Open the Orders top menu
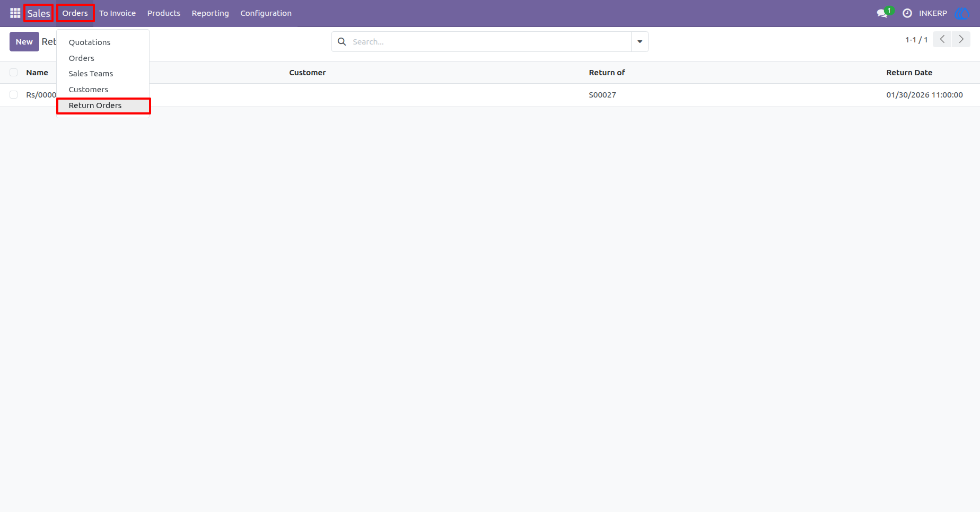Image resolution: width=980 pixels, height=512 pixels. pyautogui.click(x=75, y=13)
